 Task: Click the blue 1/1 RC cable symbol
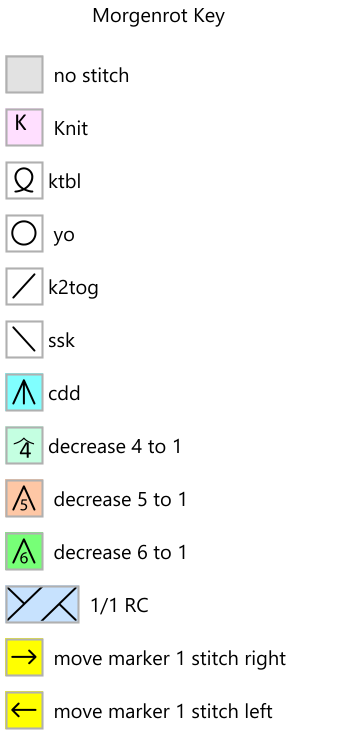[x=42, y=604]
